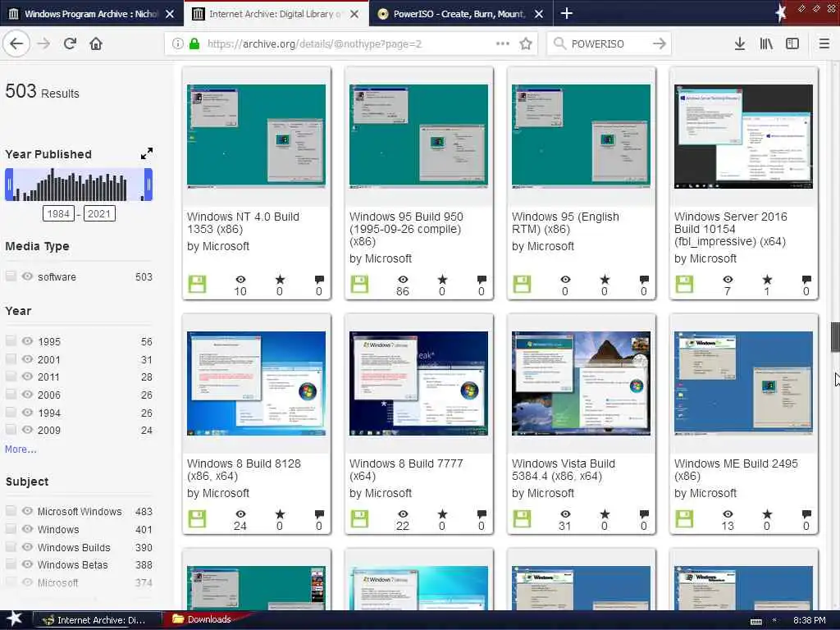Close the PowerISO tab
Screen dimensions: 840x630
click(539, 14)
